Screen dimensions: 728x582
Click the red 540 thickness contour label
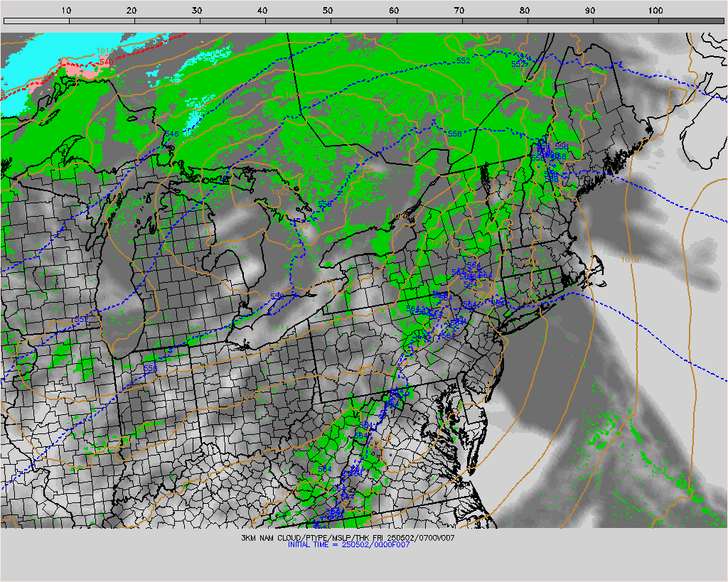[x=107, y=62]
